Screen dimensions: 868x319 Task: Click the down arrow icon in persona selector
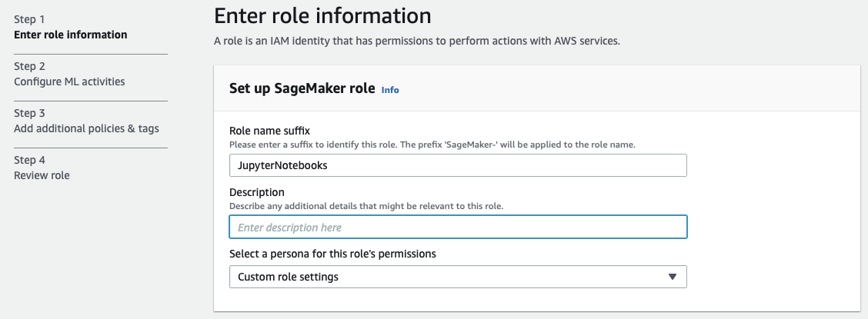click(672, 277)
